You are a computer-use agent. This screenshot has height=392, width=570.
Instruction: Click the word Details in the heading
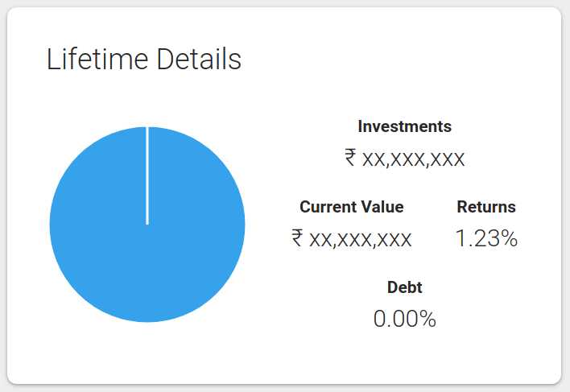click(x=199, y=59)
